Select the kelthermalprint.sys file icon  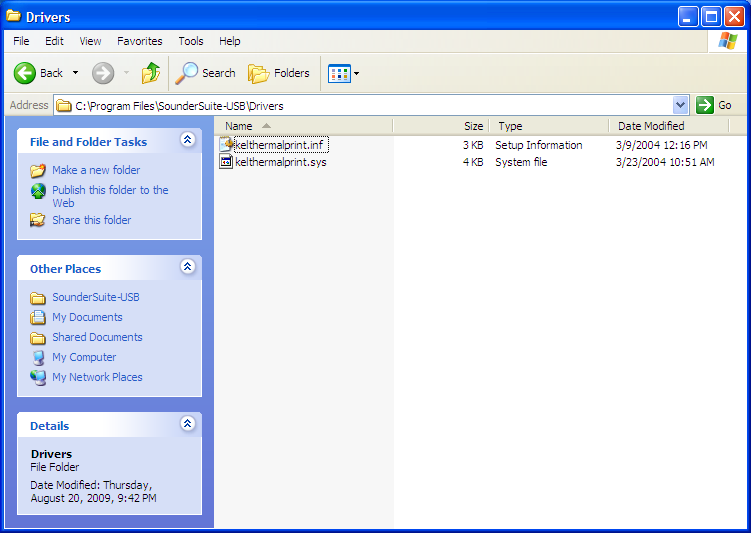226,162
